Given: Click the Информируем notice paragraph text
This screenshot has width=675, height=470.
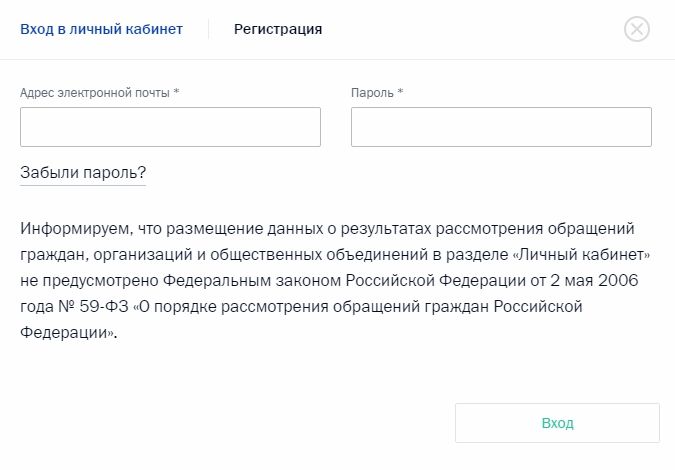Looking at the screenshot, I should pos(335,281).
